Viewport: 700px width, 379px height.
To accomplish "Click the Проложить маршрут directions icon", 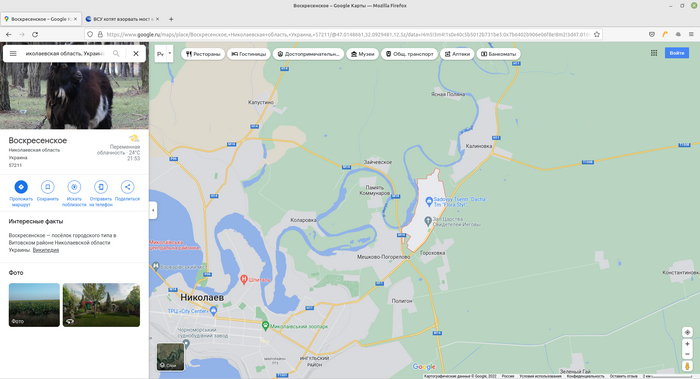I will click(21, 187).
